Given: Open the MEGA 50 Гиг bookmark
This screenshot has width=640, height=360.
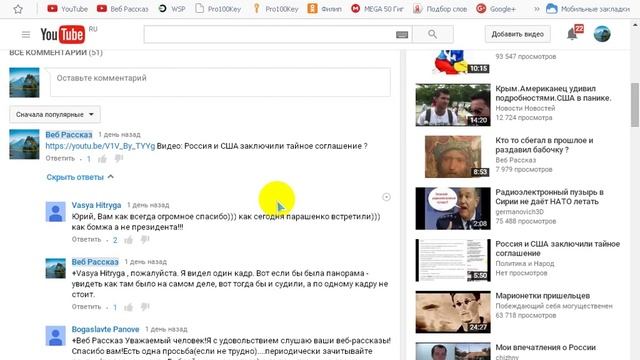Looking at the screenshot, I should (378, 9).
